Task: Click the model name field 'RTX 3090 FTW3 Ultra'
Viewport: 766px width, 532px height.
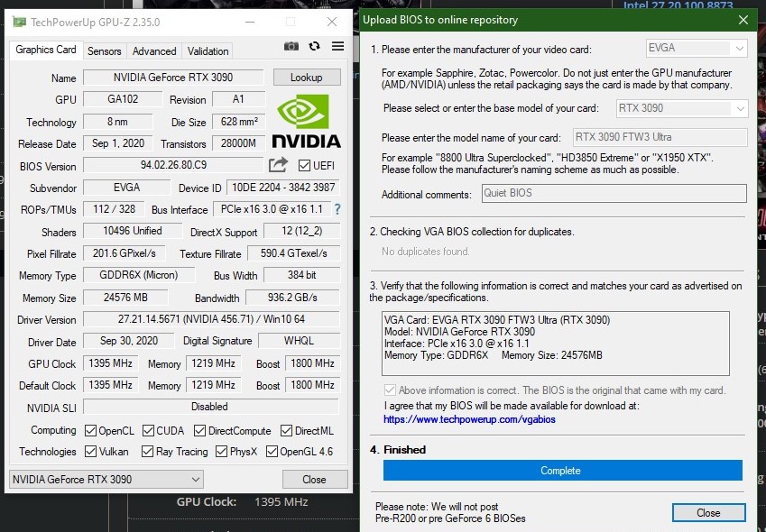Action: coord(660,137)
